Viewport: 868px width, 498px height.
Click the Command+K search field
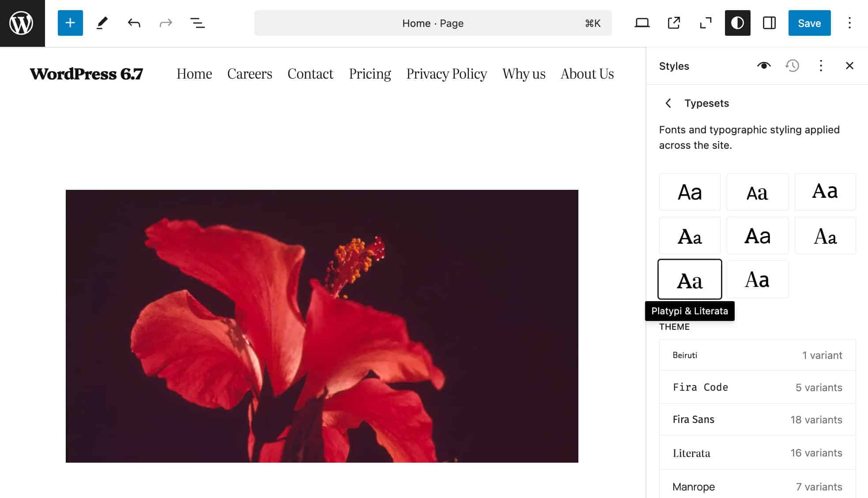433,23
